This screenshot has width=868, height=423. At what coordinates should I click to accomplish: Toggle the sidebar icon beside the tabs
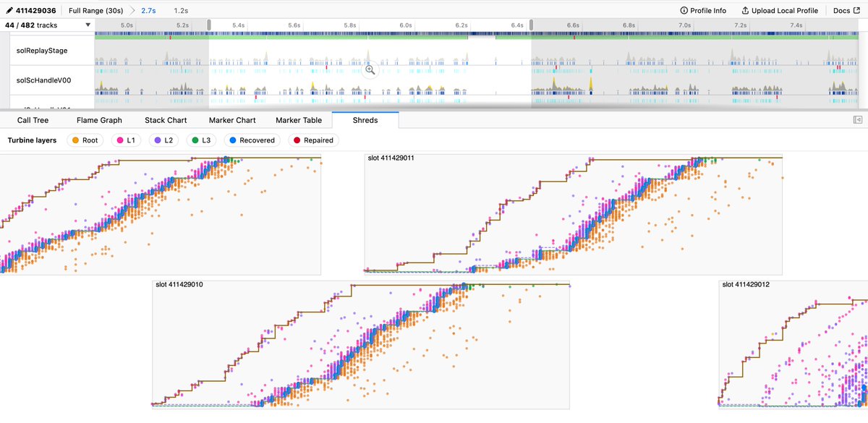tap(857, 120)
